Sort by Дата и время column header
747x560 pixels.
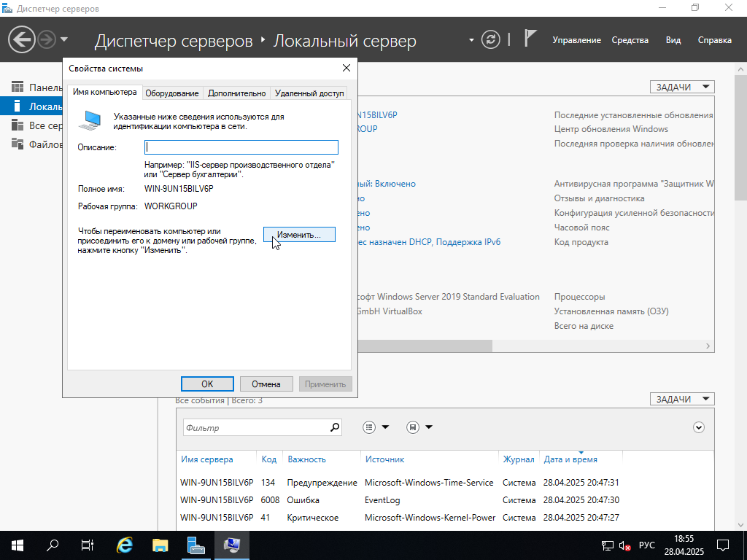click(x=570, y=459)
